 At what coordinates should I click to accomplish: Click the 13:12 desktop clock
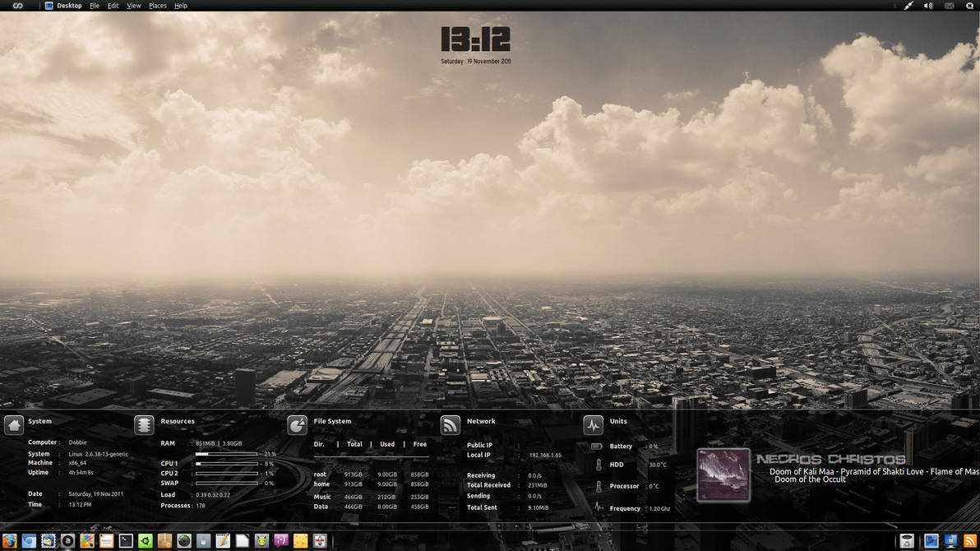tap(476, 39)
